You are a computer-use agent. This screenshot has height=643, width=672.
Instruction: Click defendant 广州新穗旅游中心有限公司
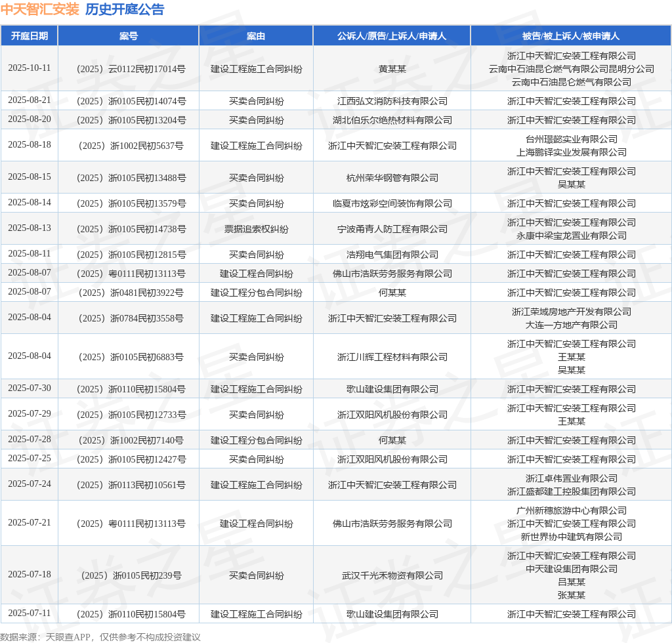572,510
